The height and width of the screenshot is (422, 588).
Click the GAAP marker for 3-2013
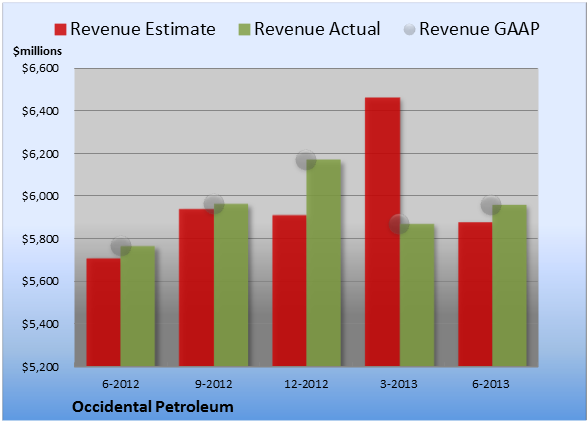[x=399, y=224]
